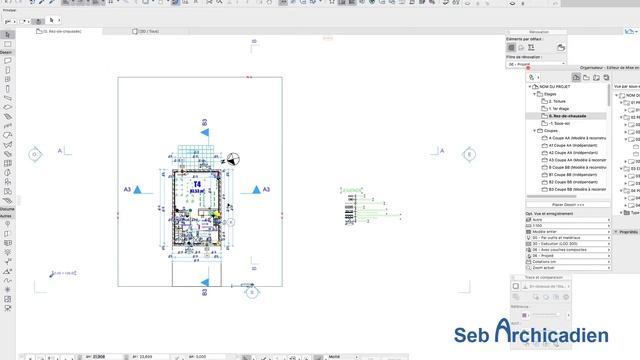Open the renovation filter dropdown '06 - Projet'
The width and height of the screenshot is (640, 360).
pyautogui.click(x=536, y=64)
